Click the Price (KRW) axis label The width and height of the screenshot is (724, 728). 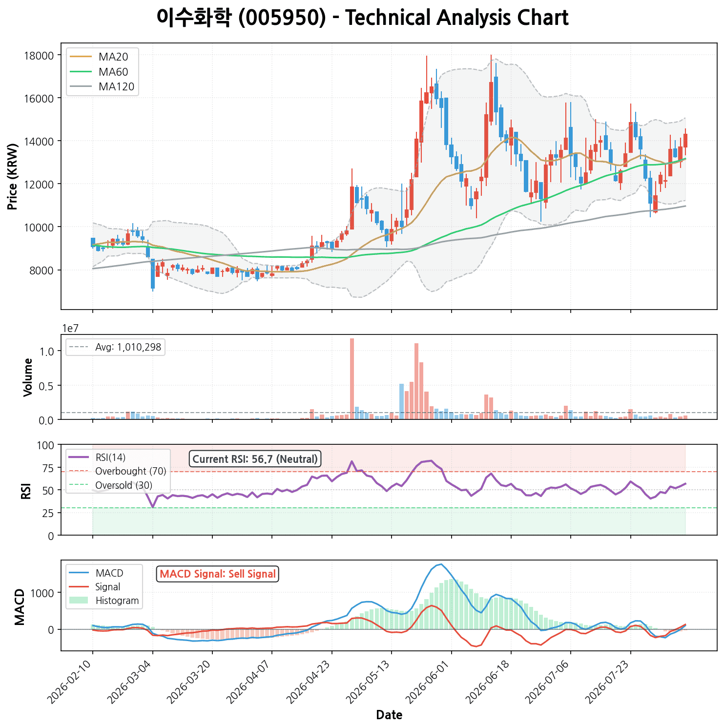coord(13,176)
